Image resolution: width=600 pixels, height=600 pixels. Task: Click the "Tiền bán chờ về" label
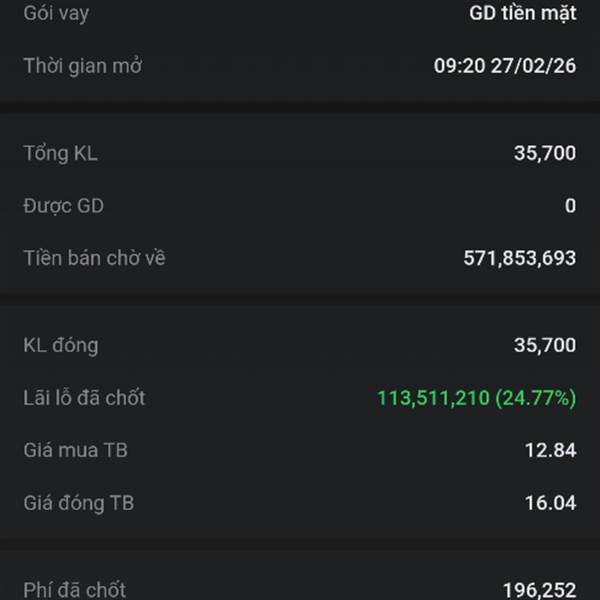[94, 258]
